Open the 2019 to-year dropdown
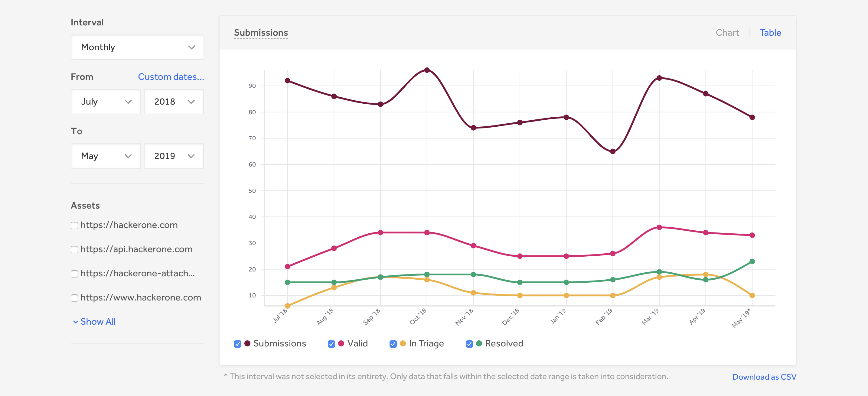The image size is (868, 396). (x=174, y=156)
